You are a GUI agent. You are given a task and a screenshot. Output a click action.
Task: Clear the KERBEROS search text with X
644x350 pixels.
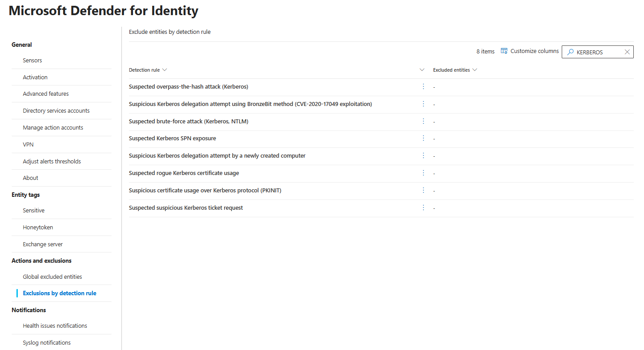tap(627, 52)
